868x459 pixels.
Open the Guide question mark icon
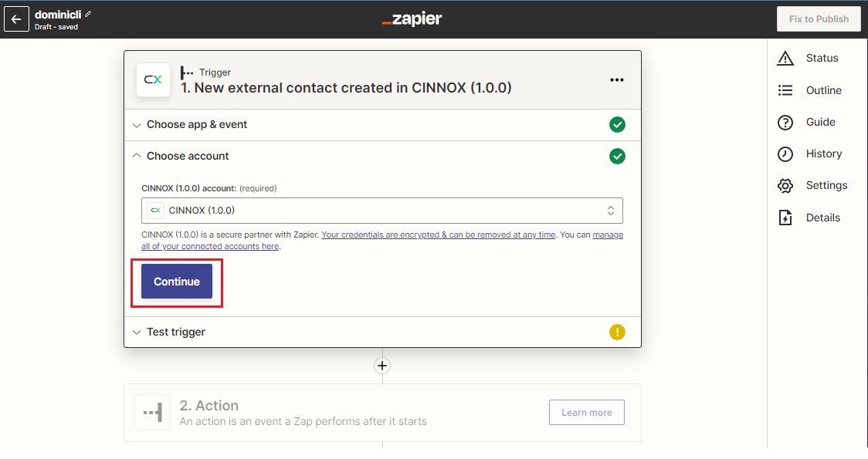coord(785,122)
